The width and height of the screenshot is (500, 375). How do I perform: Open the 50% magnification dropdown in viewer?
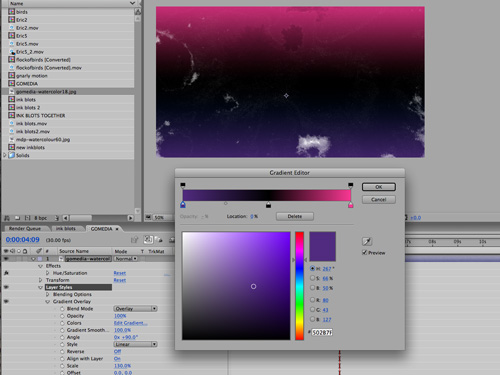pos(162,218)
